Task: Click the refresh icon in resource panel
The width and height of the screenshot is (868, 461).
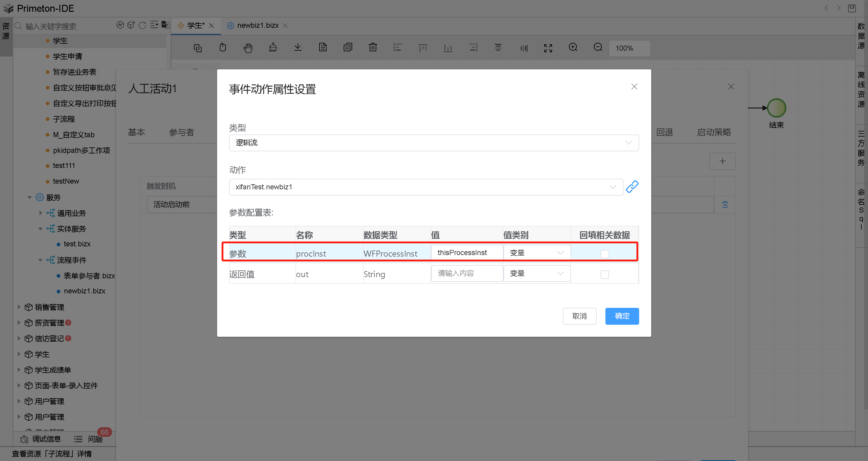Action: pyautogui.click(x=142, y=25)
